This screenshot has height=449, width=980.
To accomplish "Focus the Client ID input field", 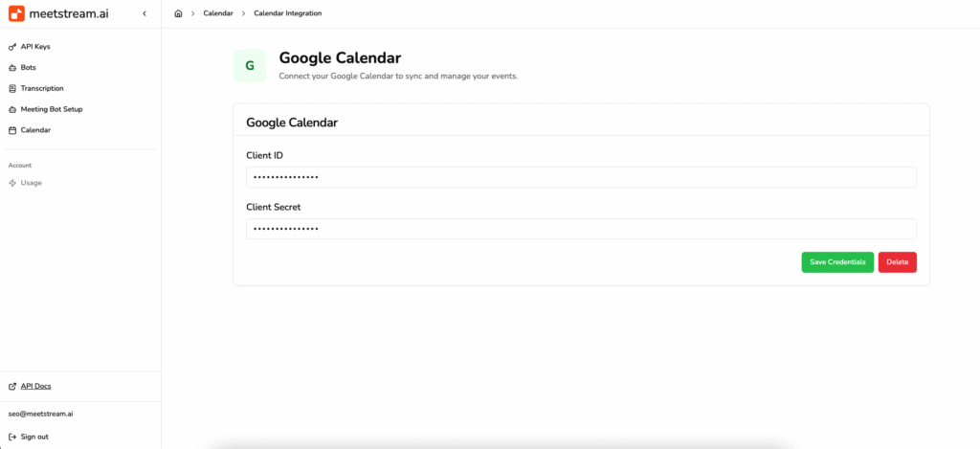I will pos(581,177).
